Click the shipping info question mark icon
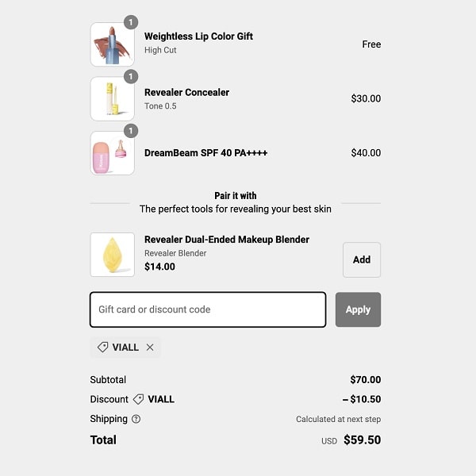This screenshot has width=476, height=476. tap(136, 419)
